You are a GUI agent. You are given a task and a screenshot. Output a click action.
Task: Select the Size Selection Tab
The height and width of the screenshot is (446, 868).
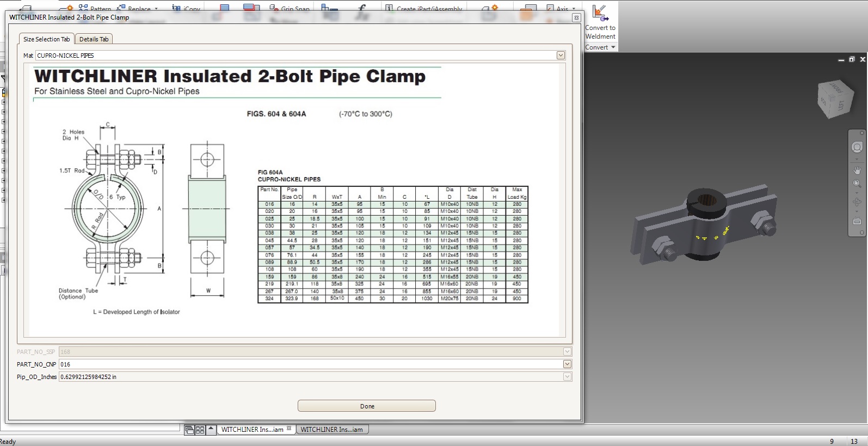pyautogui.click(x=47, y=39)
